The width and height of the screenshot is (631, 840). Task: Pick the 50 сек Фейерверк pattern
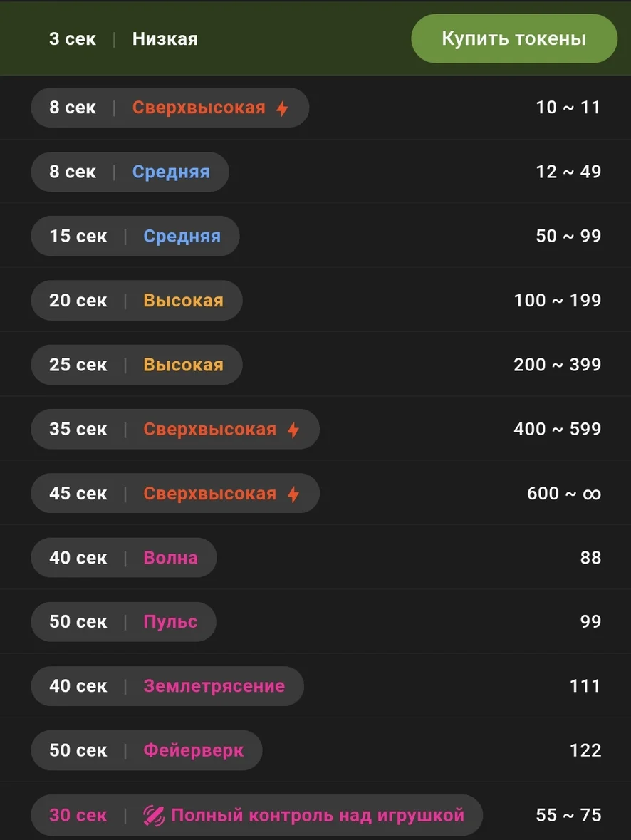click(x=147, y=750)
